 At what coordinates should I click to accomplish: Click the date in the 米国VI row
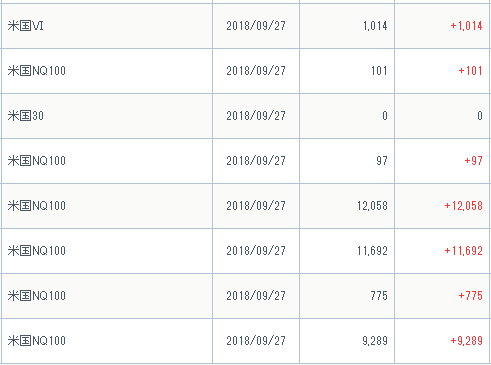point(256,26)
